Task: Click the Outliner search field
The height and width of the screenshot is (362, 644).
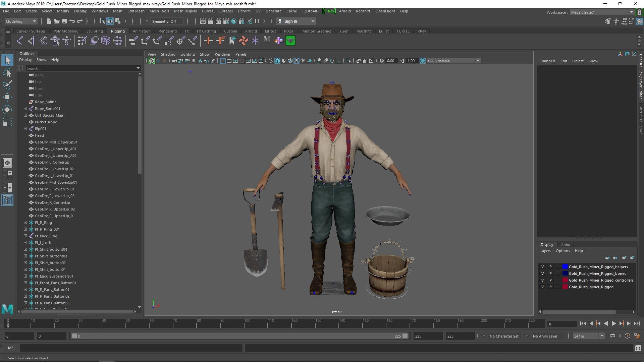Action: coord(80,68)
